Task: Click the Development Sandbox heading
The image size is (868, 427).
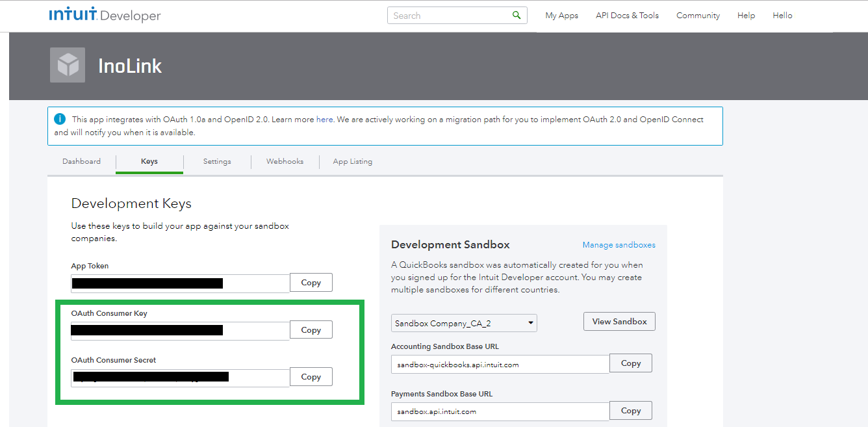Action: click(450, 245)
